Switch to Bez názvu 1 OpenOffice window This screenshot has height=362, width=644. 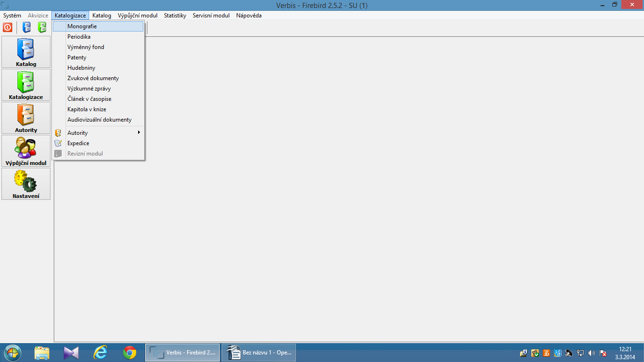point(259,353)
